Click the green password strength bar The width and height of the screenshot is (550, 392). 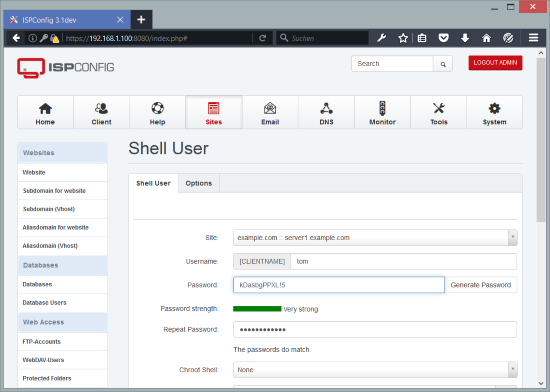pos(257,309)
